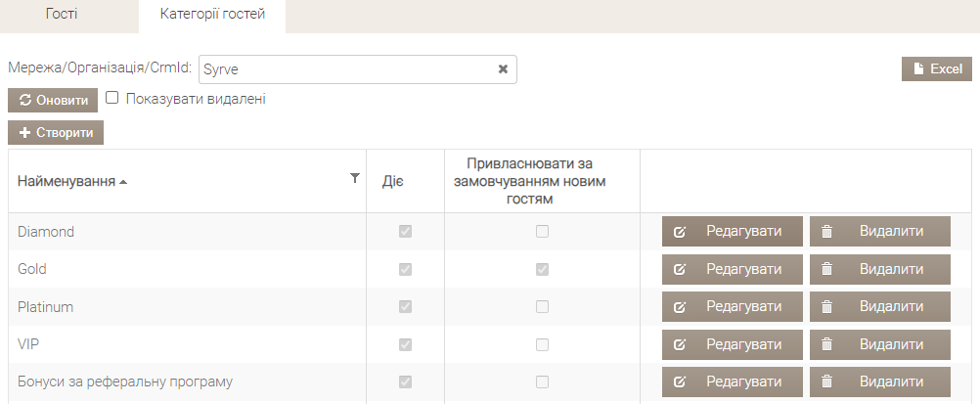Screen dimensions: 980x404
Task: Sort by Найменування using the sort arrow
Action: pos(123,182)
